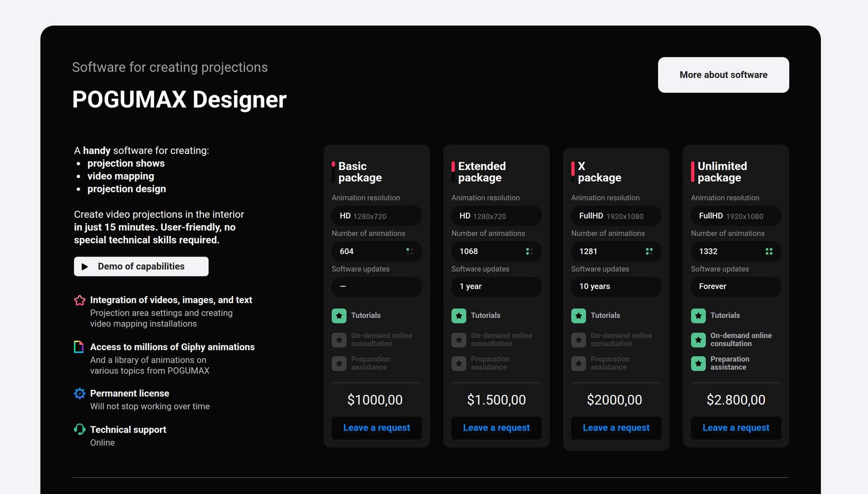Screen dimensions: 868x494
Task: Play the Demo of capabilities video
Action: 141,266
